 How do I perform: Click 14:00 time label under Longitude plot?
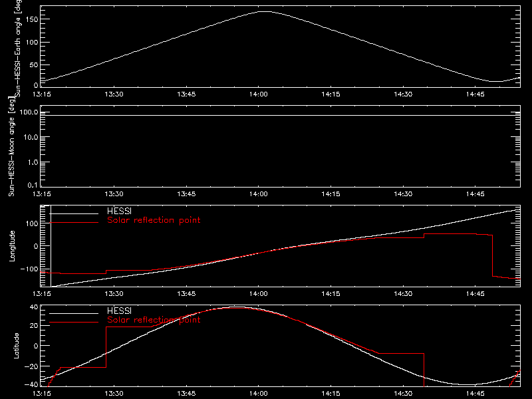pos(259,294)
